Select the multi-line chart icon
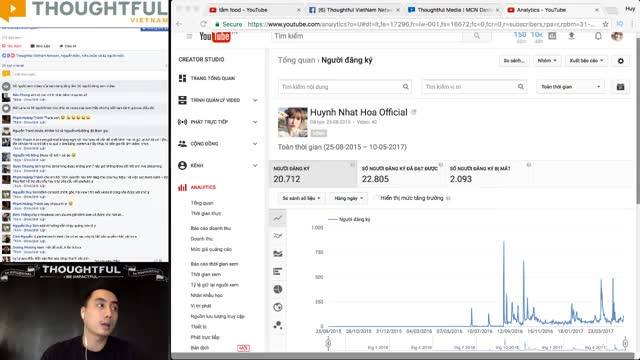 (278, 236)
